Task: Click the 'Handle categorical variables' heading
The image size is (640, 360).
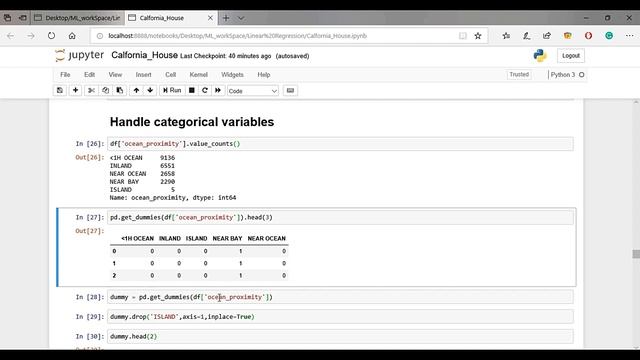Action: pos(192,122)
